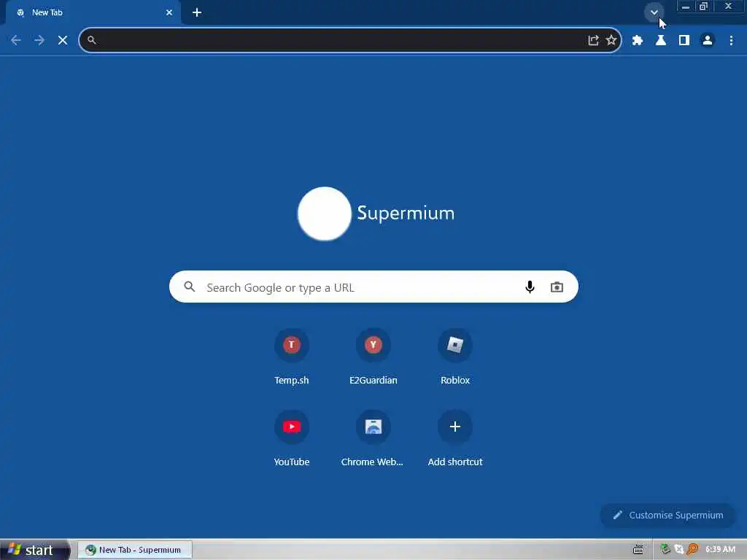Close the New Tab tab
747x560 pixels.
click(x=169, y=12)
